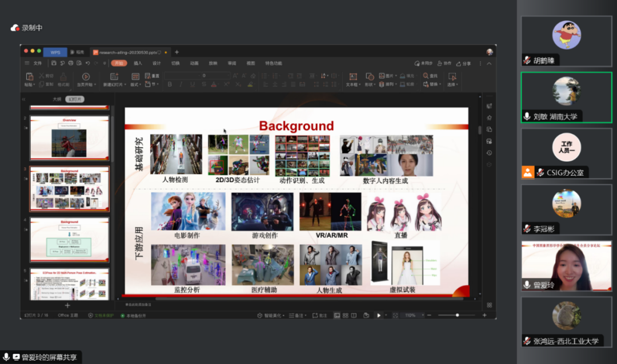Click the Share (分享) button

pyautogui.click(x=463, y=64)
